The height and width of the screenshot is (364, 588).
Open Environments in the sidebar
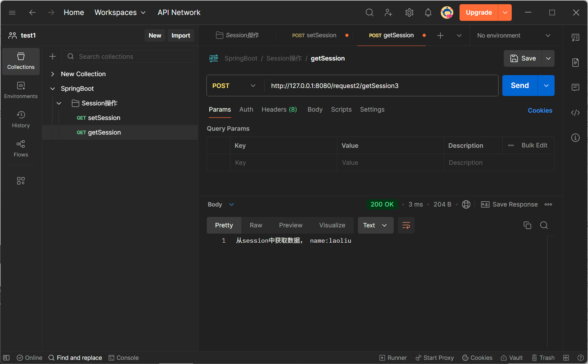pyautogui.click(x=21, y=90)
